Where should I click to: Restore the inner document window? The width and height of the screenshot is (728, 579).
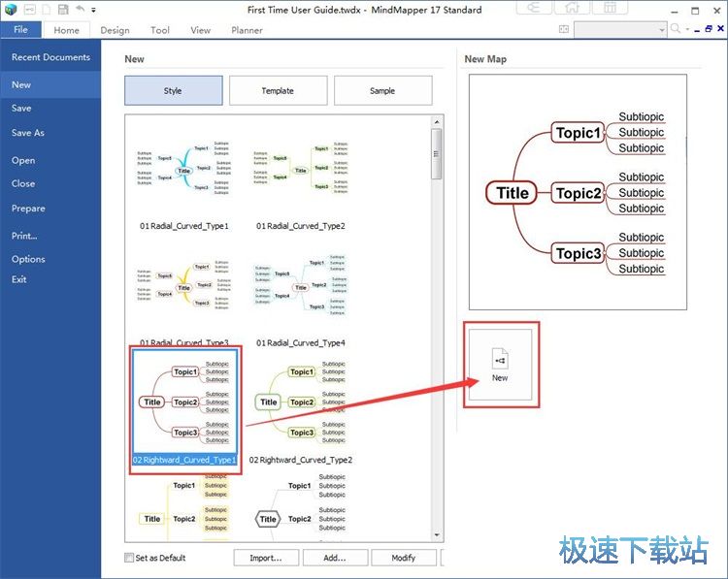[709, 29]
